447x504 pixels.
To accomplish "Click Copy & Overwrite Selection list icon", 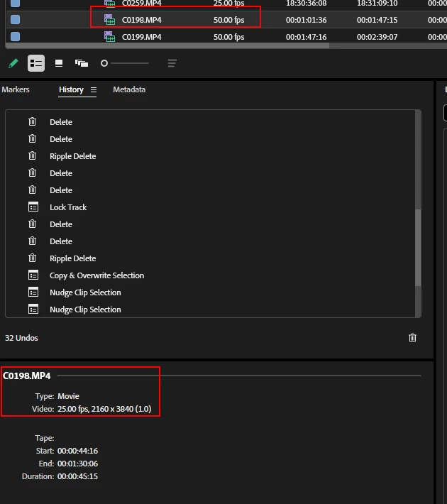I will (x=33, y=275).
